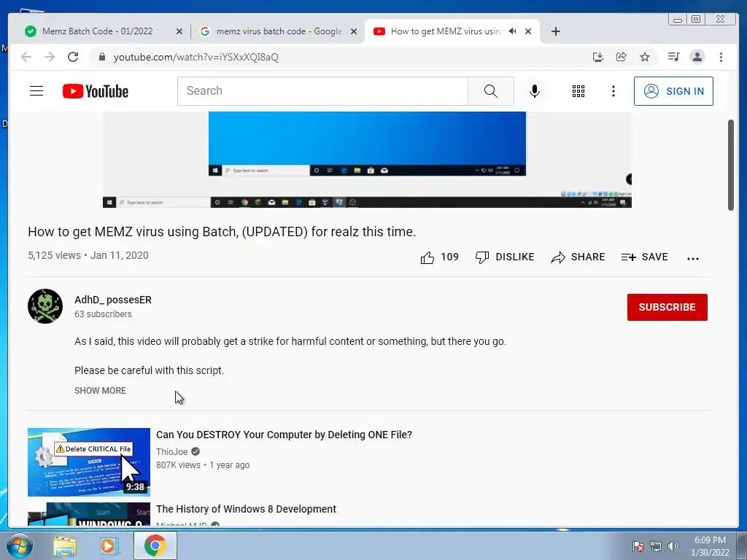Click the address bar URL
Screen dimensions: 747x560
click(196, 57)
